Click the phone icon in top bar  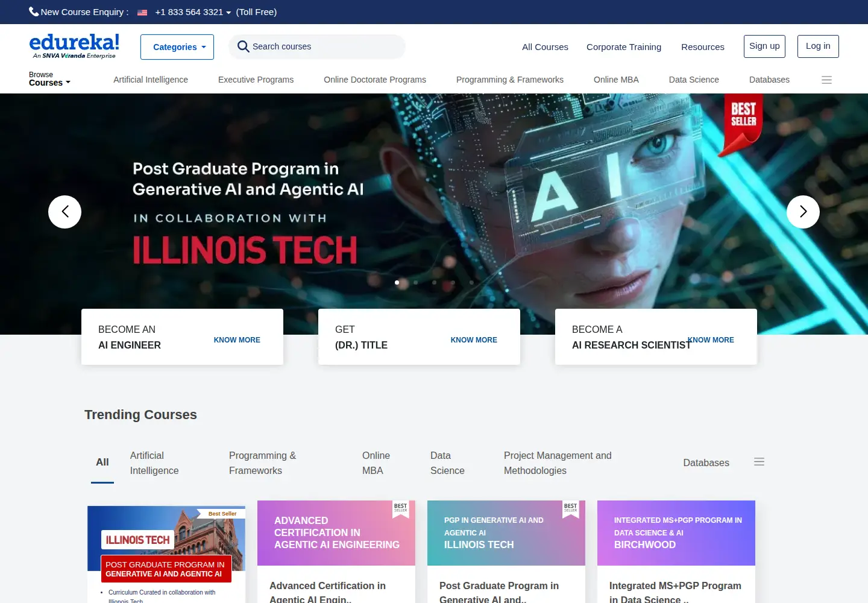click(x=34, y=11)
